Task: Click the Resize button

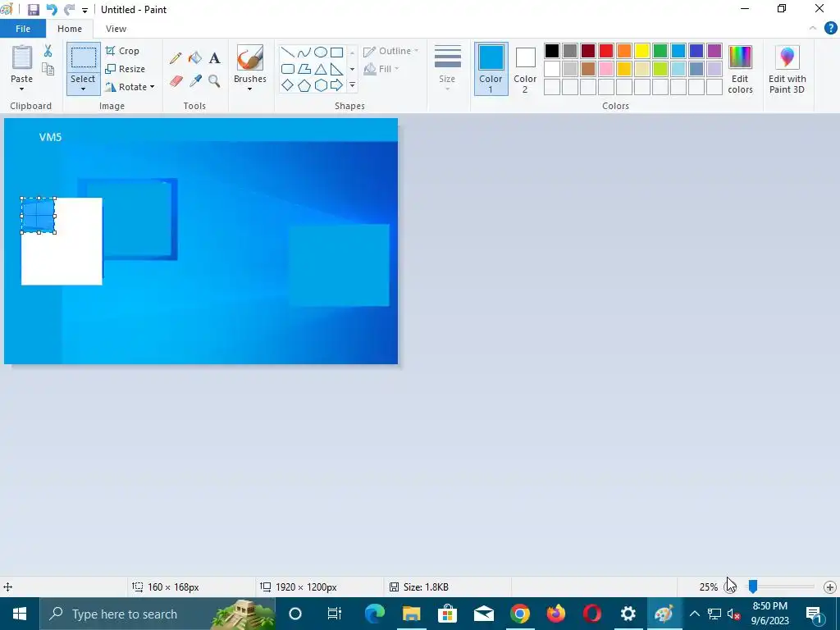Action: click(126, 69)
